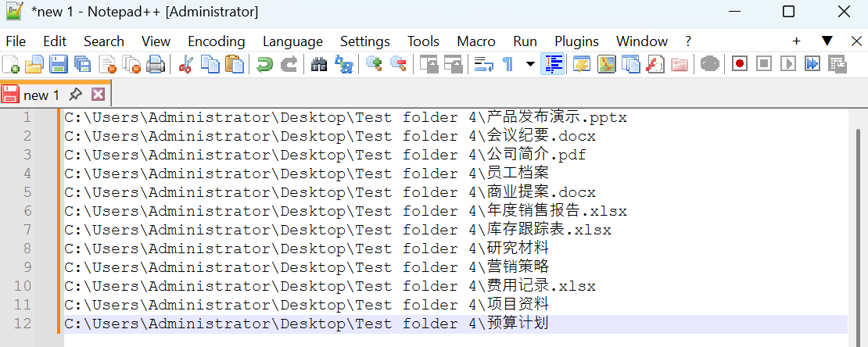The width and height of the screenshot is (868, 347).
Task: Click the gray monitoring eye icon
Action: point(709,64)
